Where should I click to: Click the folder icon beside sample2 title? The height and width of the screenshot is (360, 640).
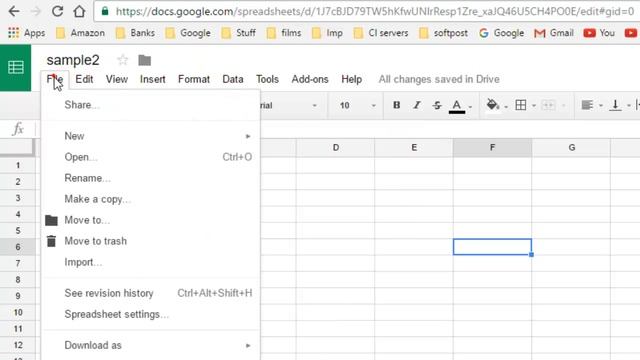144,60
